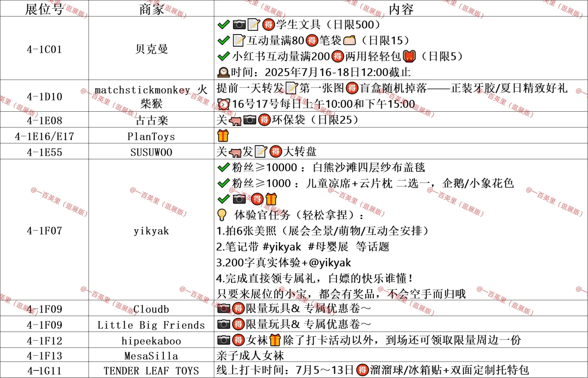Image resolution: width=588 pixels, height=378 pixels.
Task: Click the gift box emoji in PlanToys row
Action: pyautogui.click(x=223, y=135)
